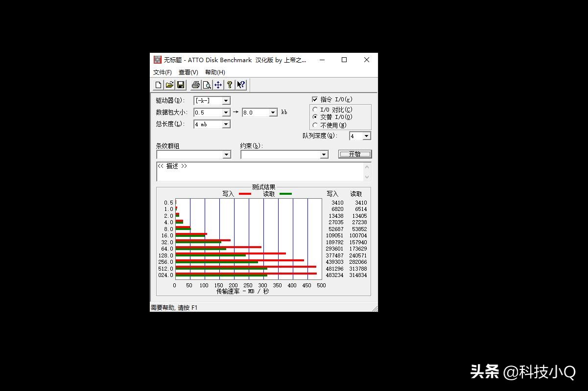Open print preview from the toolbar

[207, 85]
